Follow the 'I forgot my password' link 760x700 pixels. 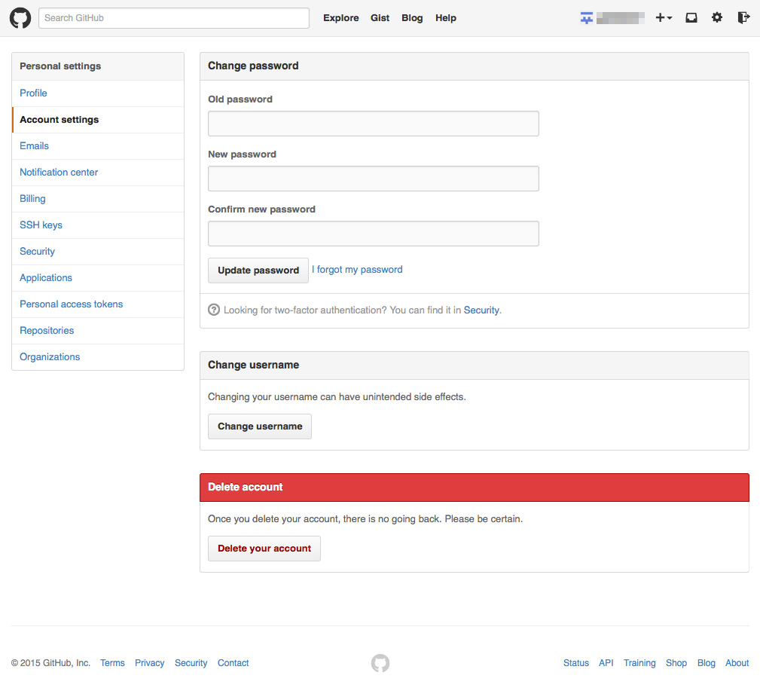[x=357, y=270]
